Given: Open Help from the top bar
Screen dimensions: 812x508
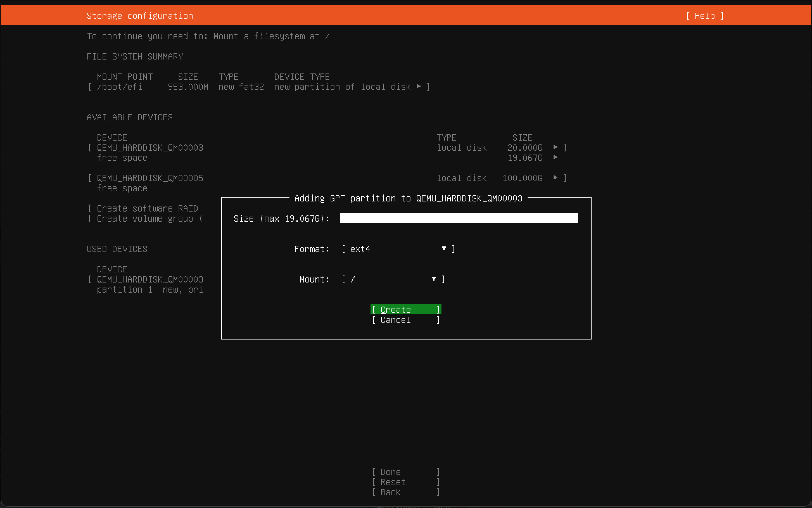Looking at the screenshot, I should [x=704, y=16].
